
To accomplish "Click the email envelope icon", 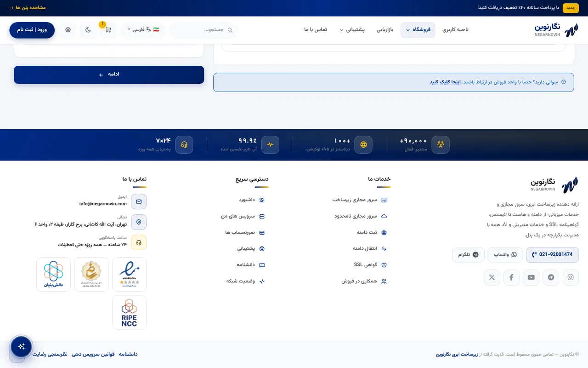I will coord(139,201).
